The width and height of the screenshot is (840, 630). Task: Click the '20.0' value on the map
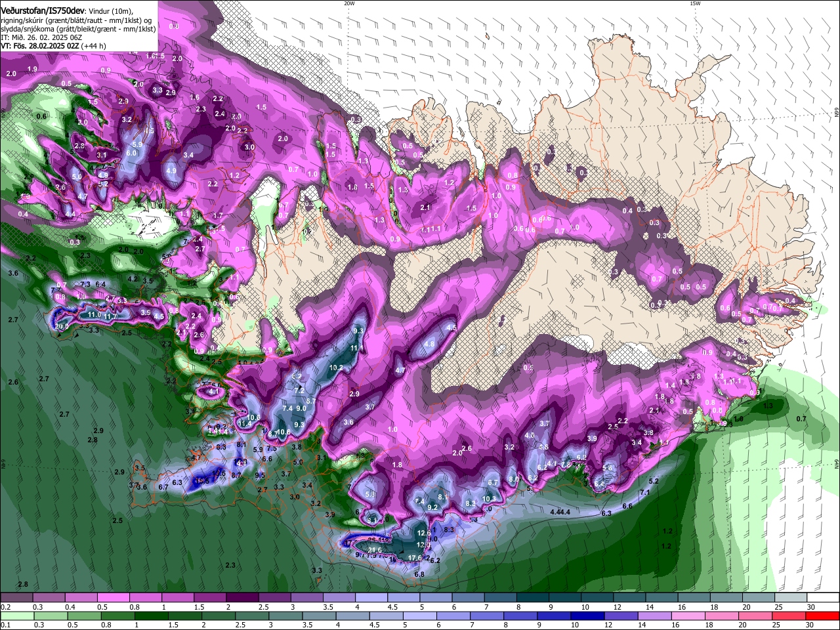click(x=62, y=326)
